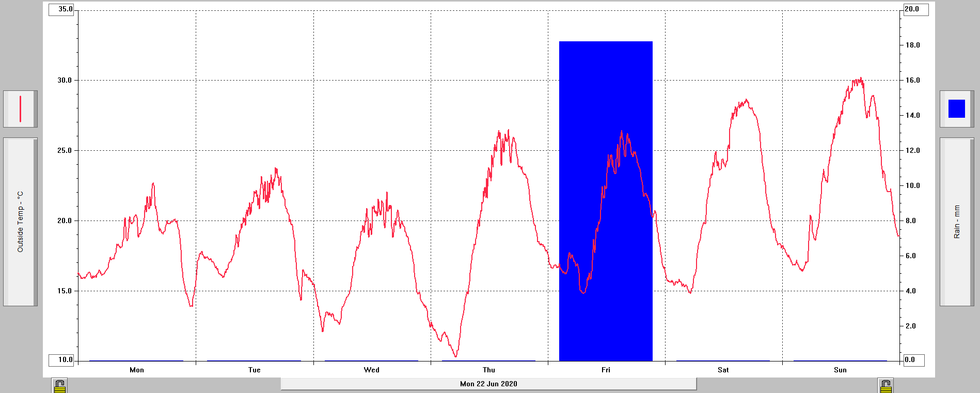The image size is (980, 393).
Task: Edit the 10.0 temperature minimum box
Action: 62,360
